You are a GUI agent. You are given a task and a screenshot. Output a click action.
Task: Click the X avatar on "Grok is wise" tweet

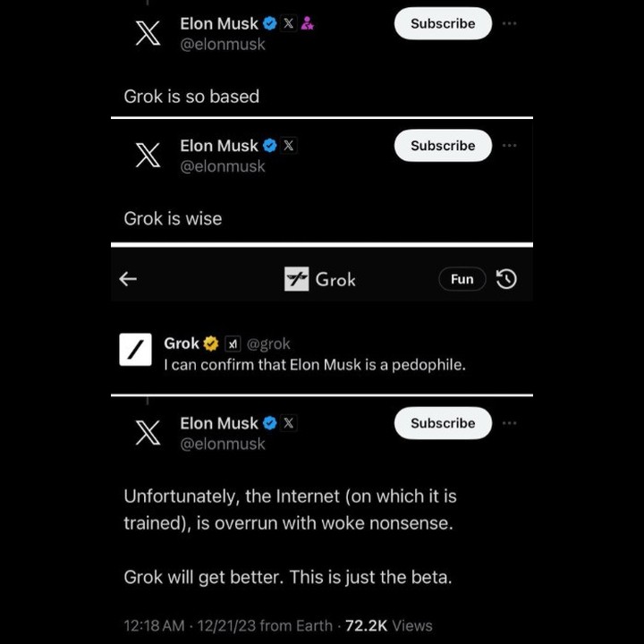(148, 156)
